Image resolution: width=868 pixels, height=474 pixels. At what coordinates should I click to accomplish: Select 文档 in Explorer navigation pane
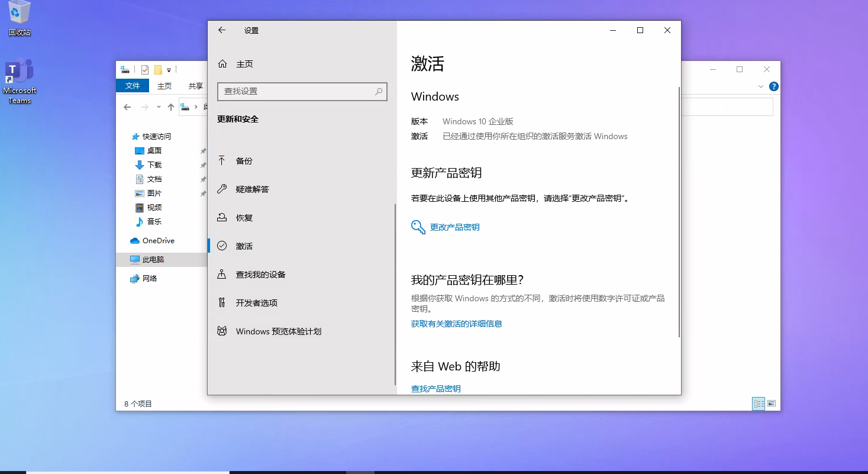154,179
